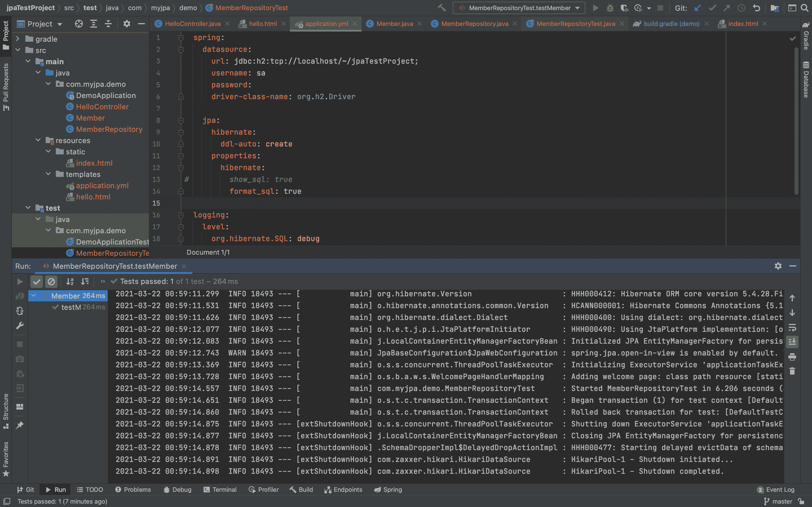
Task: Expand the gradle folder
Action: (x=18, y=39)
